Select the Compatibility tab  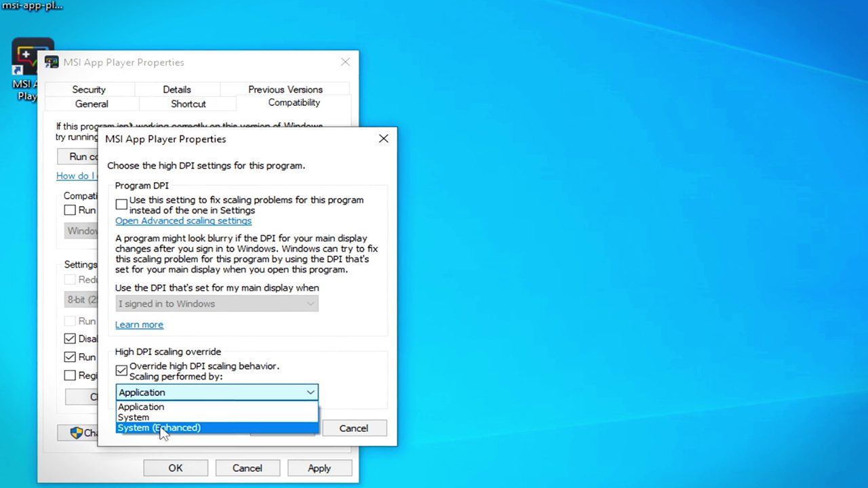tap(294, 102)
